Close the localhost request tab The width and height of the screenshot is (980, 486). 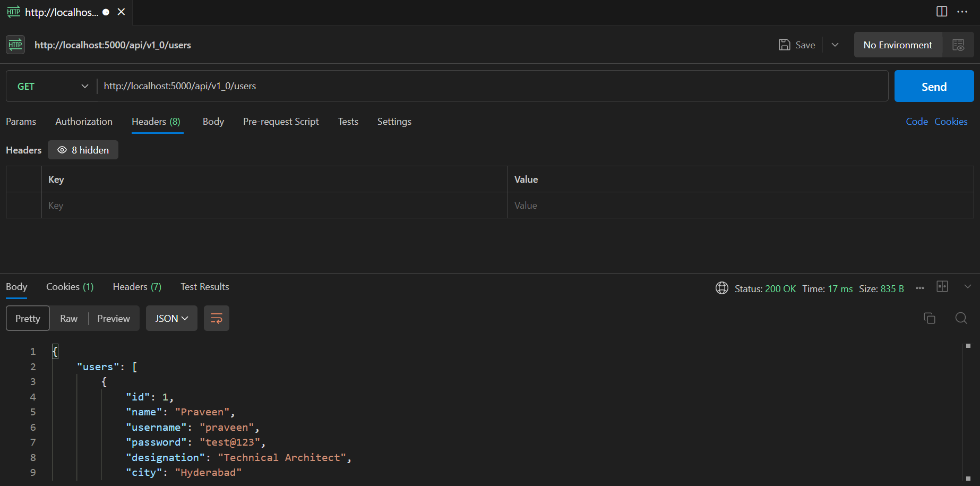[122, 12]
